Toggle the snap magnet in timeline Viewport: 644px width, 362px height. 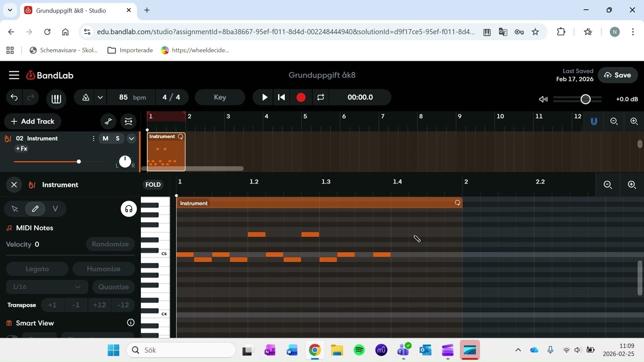coord(594,121)
